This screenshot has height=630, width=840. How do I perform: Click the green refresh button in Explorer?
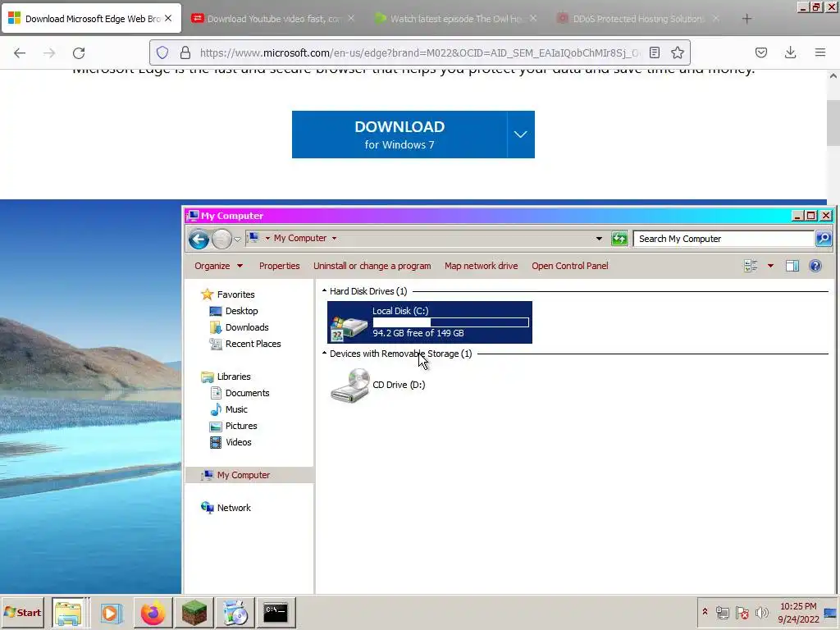[619, 239]
